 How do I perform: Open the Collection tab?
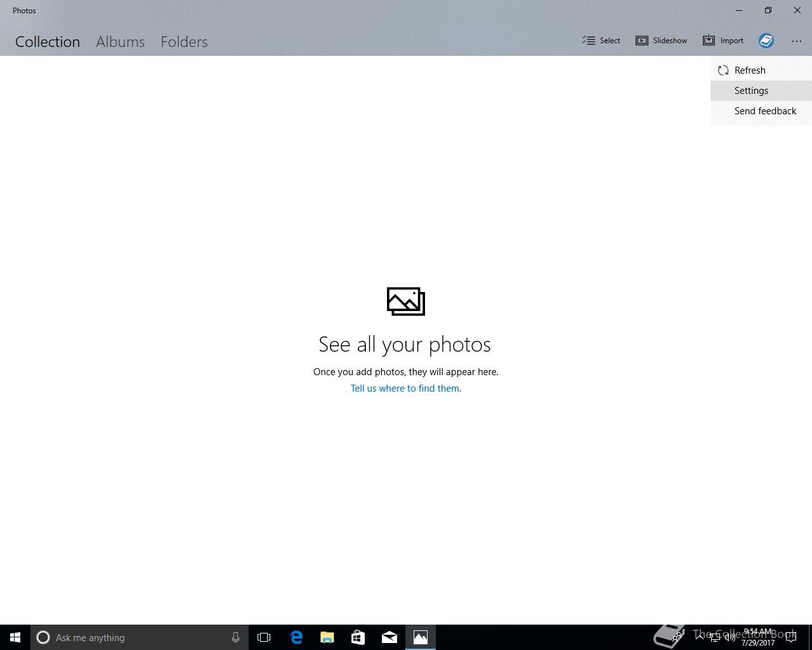click(x=48, y=42)
